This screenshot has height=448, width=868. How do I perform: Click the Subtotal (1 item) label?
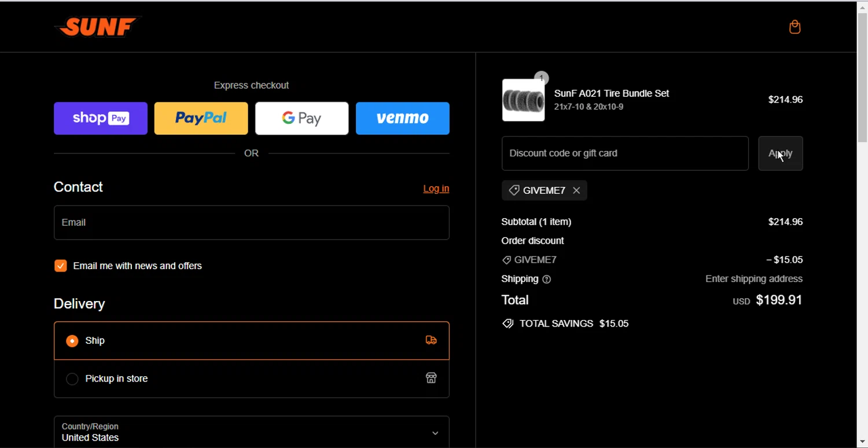click(x=536, y=222)
